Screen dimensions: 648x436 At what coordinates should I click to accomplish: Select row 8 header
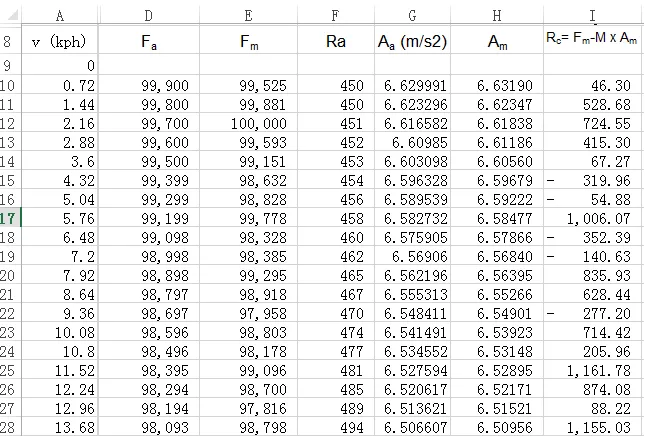[x=10, y=42]
